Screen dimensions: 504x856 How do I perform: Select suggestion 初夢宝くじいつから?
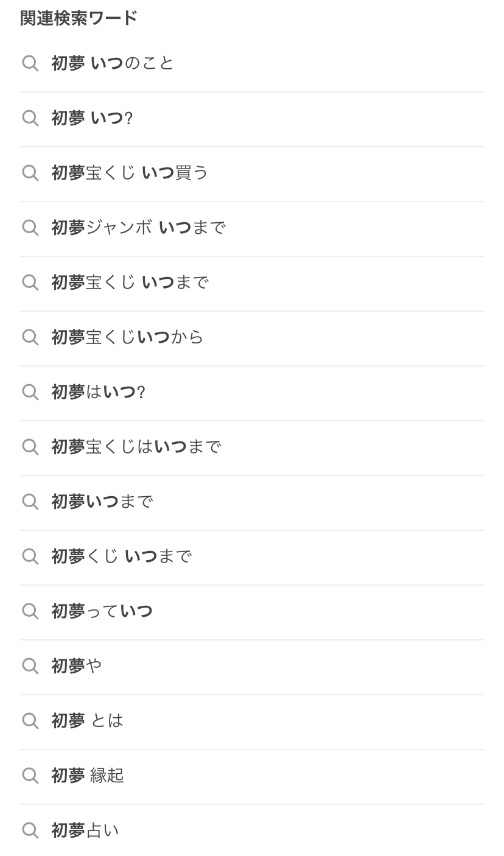pos(127,337)
